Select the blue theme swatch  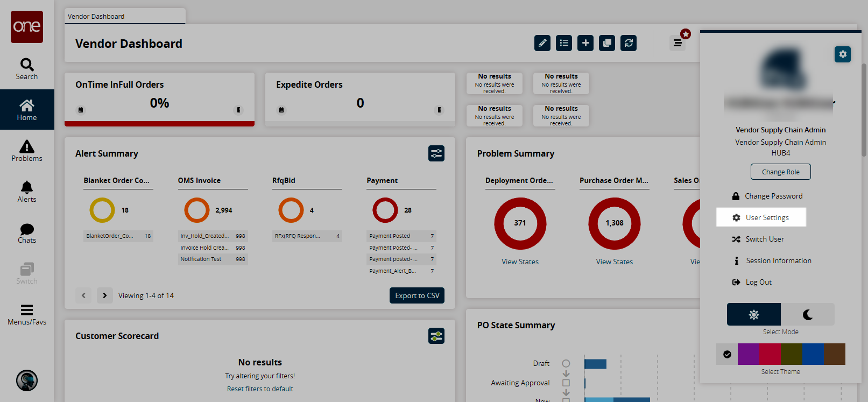813,354
